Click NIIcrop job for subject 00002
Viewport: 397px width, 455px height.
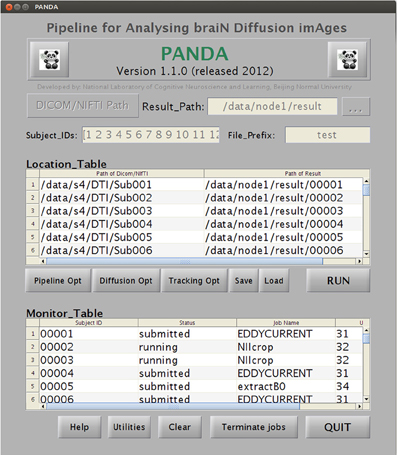point(286,347)
